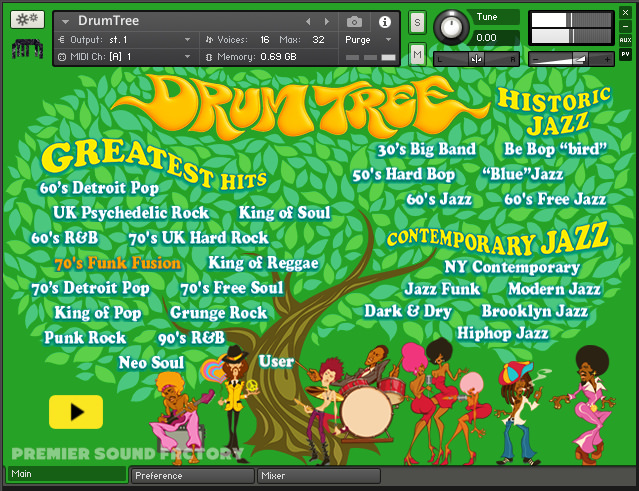Load the 30's Big Band kit
The height and width of the screenshot is (491, 639).
pos(426,150)
